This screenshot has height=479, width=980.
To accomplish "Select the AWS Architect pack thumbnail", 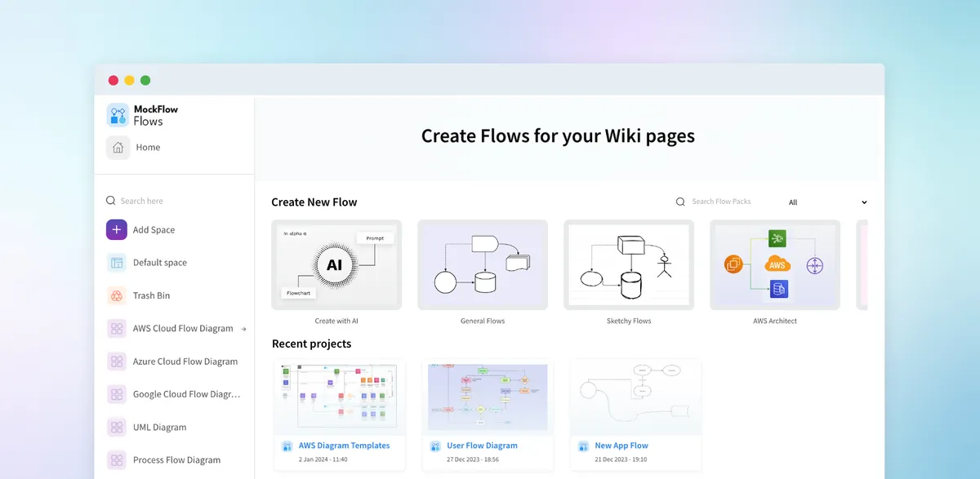I will [x=775, y=265].
